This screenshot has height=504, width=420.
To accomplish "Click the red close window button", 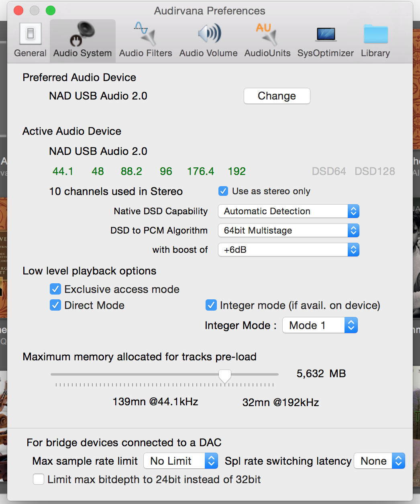I will (18, 10).
